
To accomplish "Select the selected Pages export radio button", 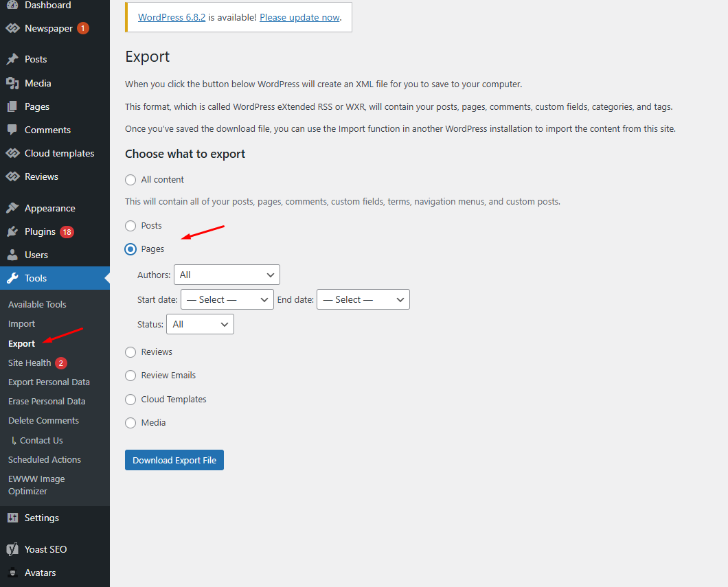I will pos(130,249).
